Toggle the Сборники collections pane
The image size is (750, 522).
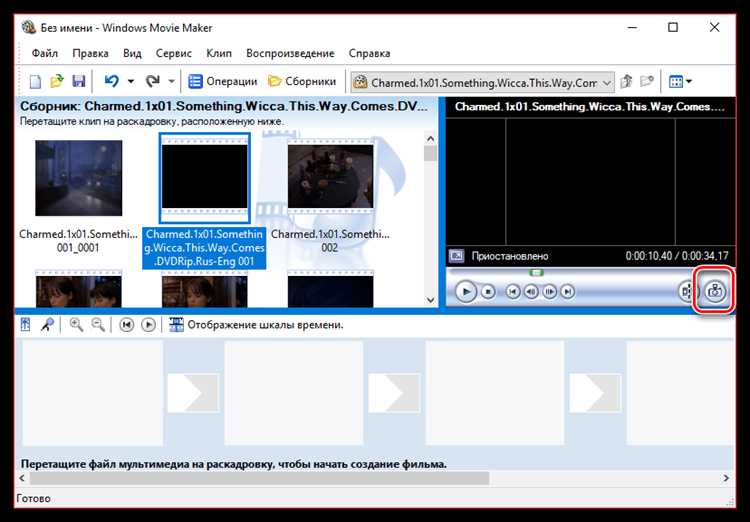pyautogui.click(x=302, y=82)
